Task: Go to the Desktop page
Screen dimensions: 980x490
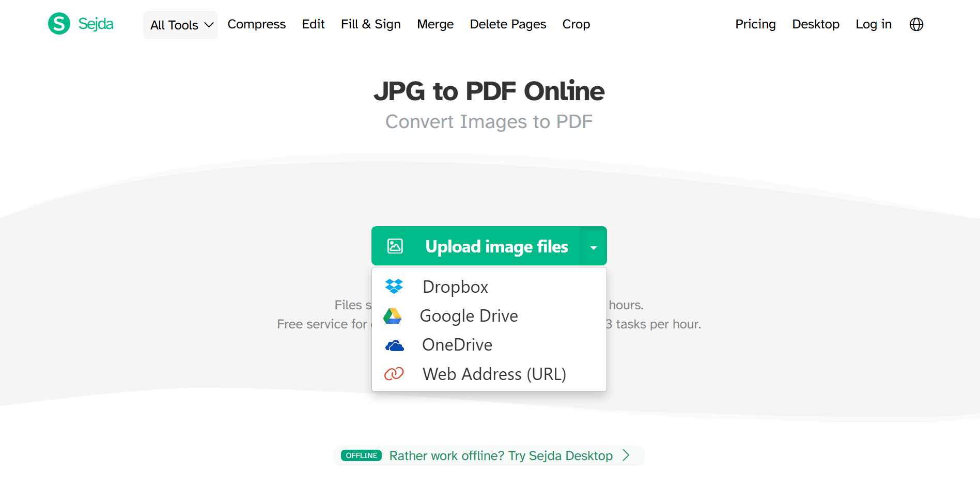Action: 816,24
